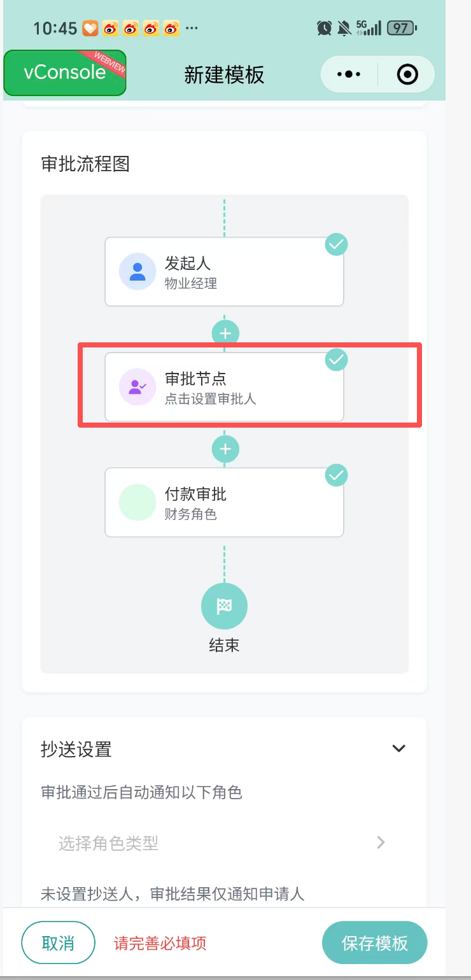
Task: Toggle the check mark on 发起人 node
Action: click(x=336, y=244)
